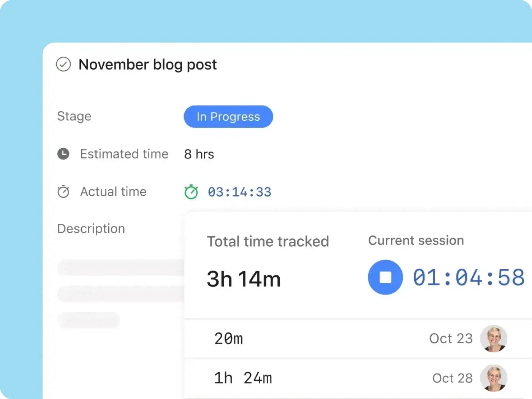The image size is (532, 399).
Task: Stop the current session timer
Action: [385, 277]
